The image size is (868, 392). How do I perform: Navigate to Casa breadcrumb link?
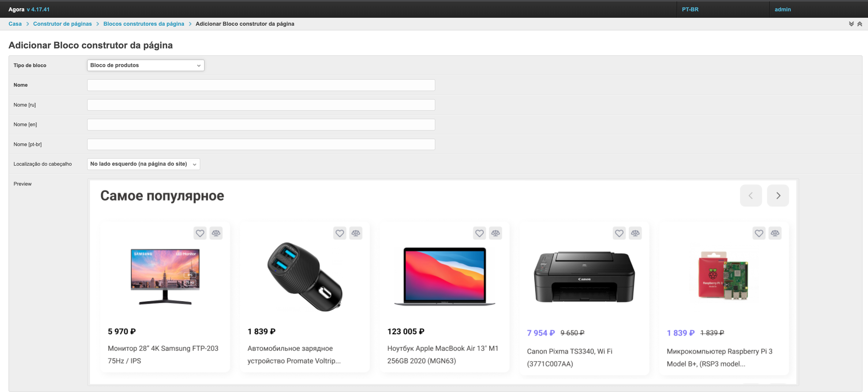pyautogui.click(x=15, y=24)
